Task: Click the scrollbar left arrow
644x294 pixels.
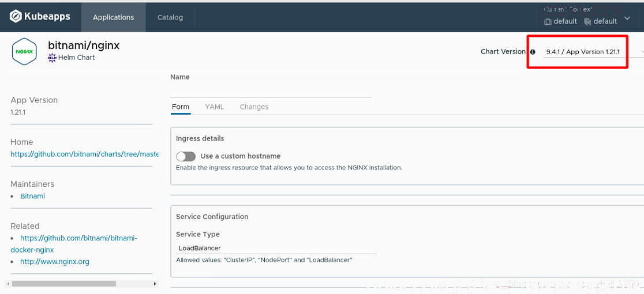Action: coord(8,284)
